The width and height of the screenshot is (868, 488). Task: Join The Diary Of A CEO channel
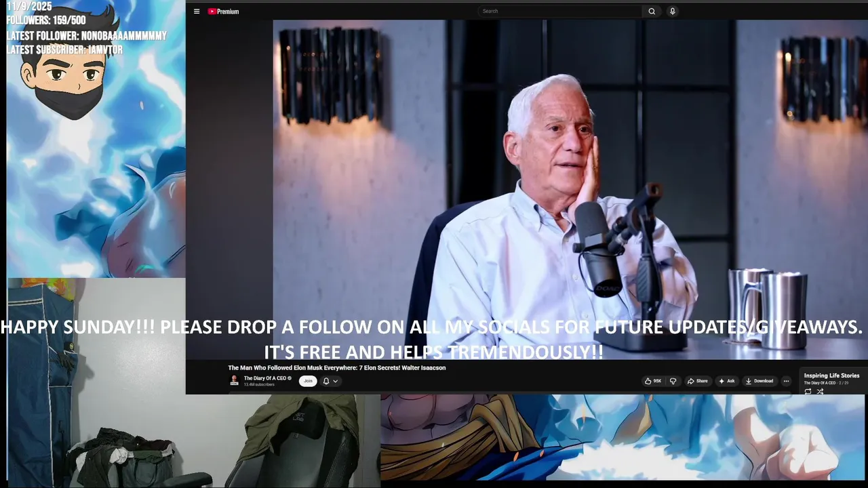point(308,381)
